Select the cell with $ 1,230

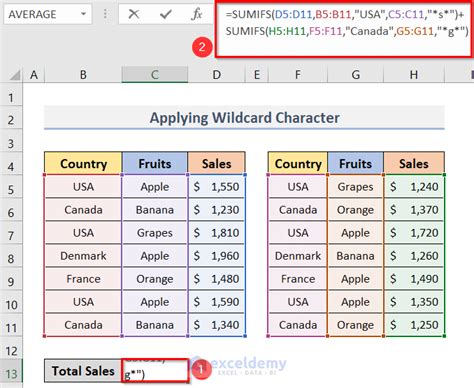point(217,210)
